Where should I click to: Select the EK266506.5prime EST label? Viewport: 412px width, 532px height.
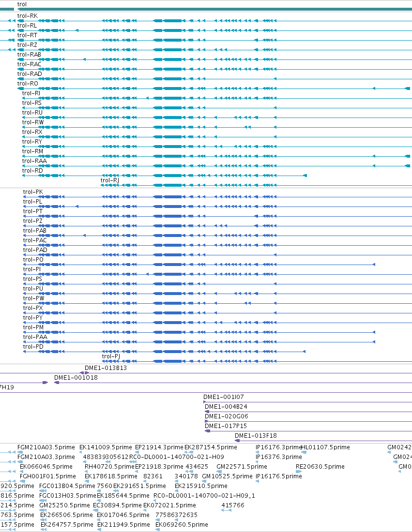(67, 515)
